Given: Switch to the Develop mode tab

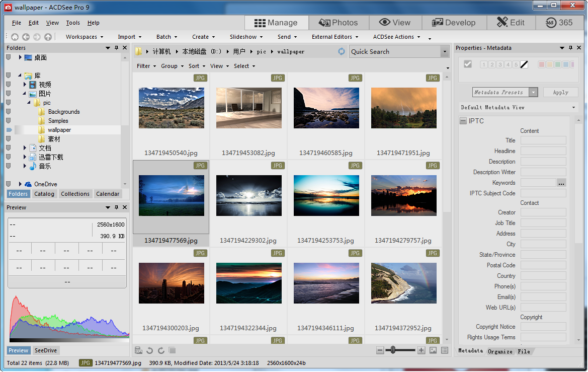Looking at the screenshot, I should [x=454, y=23].
